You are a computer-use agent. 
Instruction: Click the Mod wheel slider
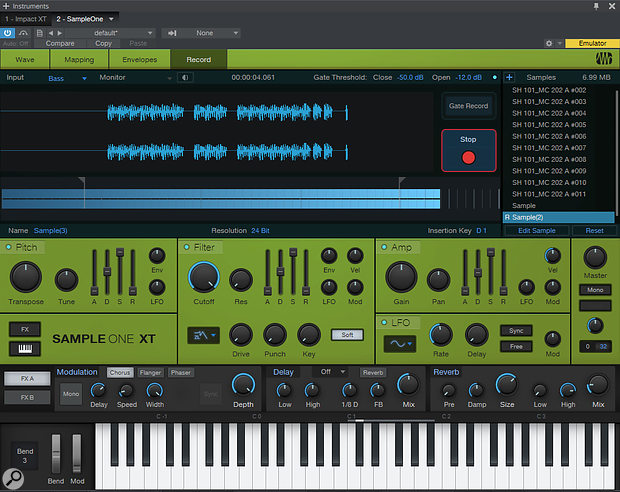[x=77, y=453]
